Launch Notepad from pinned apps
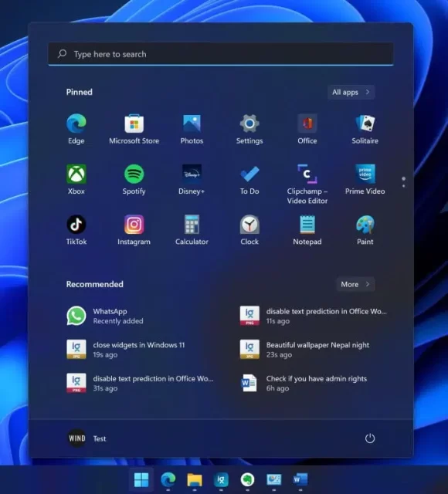Viewport: 448px width, 494px height. (307, 230)
